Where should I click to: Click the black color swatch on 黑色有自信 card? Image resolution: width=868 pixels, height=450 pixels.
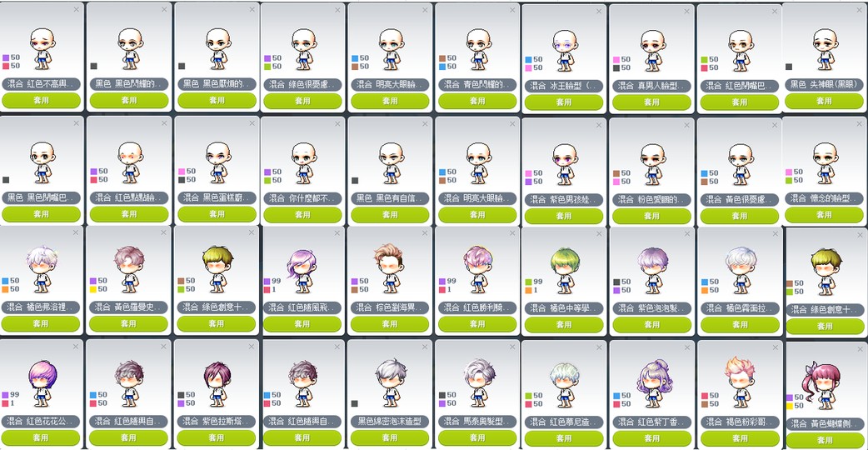(355, 181)
